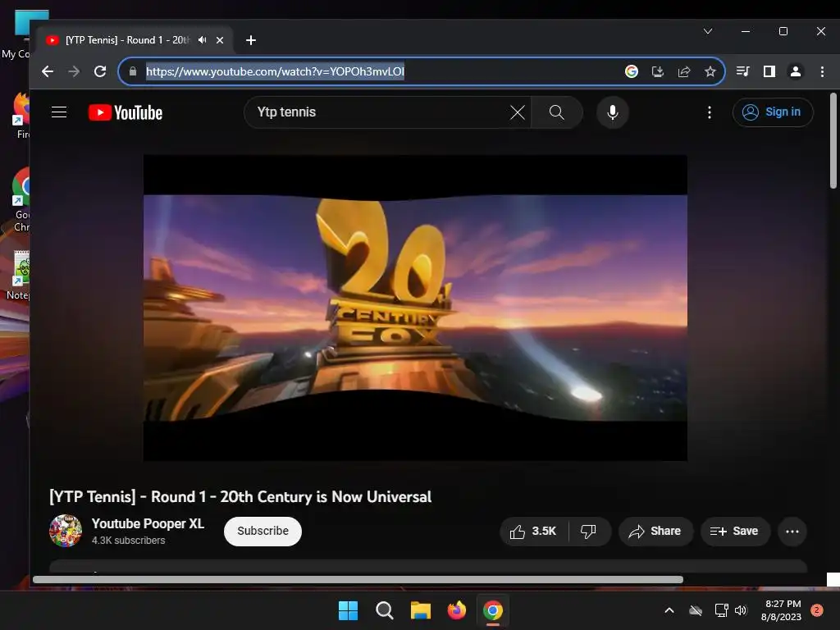Screen dimensions: 840x630
Task: Open YouTube hamburger guide menu
Action: click(59, 112)
